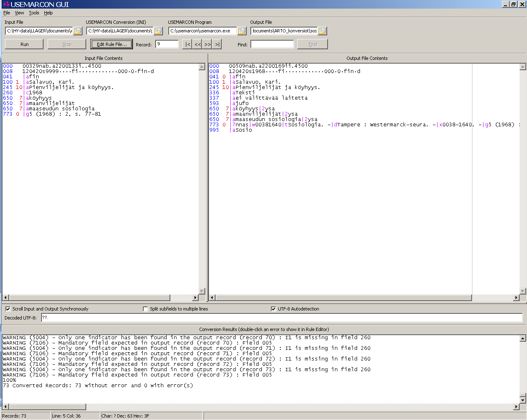The height and width of the screenshot is (420, 527).
Task: Open the Edit Rule File dialog
Action: 112,44
